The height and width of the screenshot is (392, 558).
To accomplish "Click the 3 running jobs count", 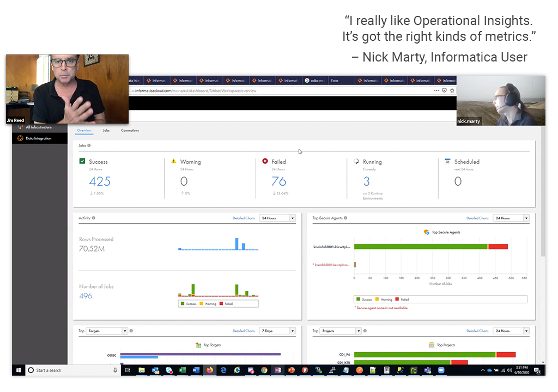I will pos(367,181).
